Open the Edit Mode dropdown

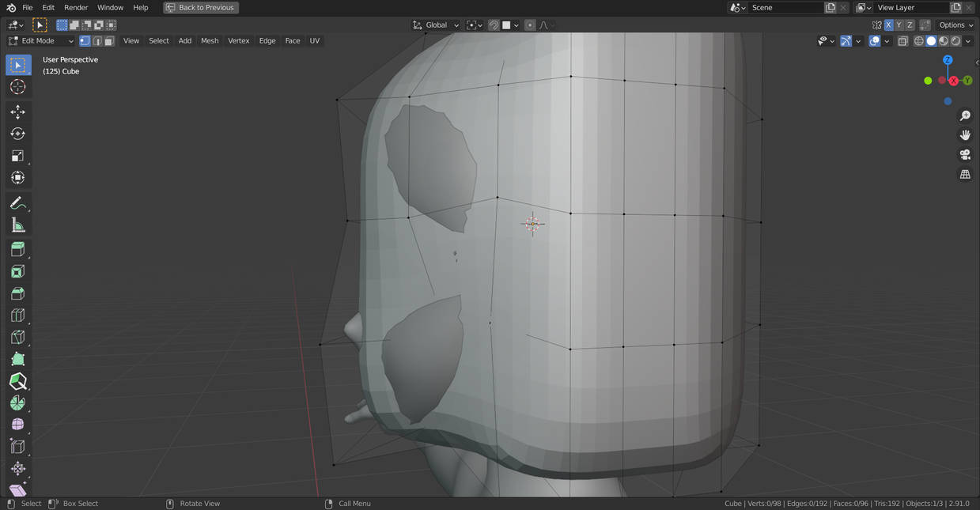[41, 41]
